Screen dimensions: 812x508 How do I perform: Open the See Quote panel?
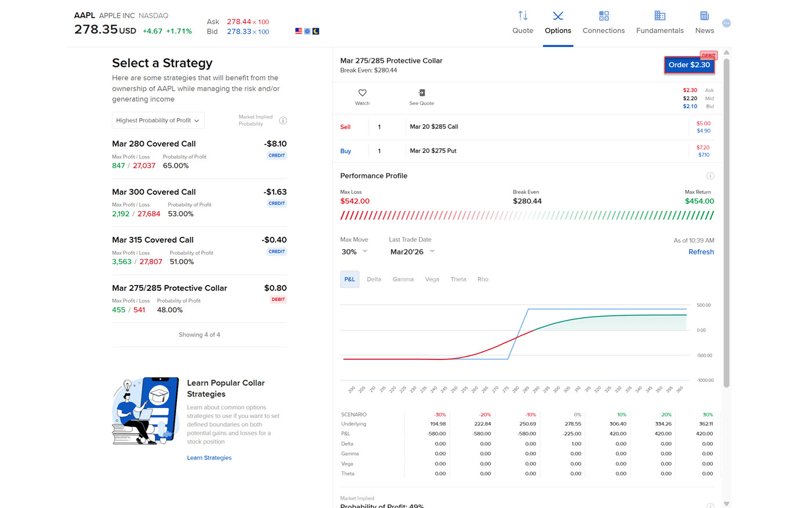tap(421, 96)
